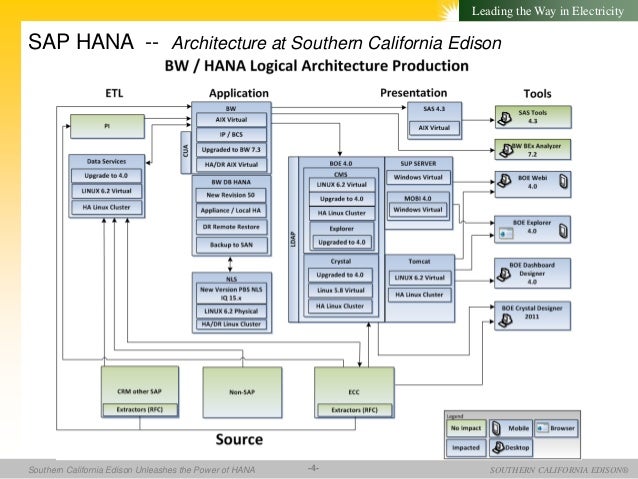Viewport: 638px width, 479px height.
Task: Click the 'SAS 4.3' presentation heading
Action: click(434, 109)
